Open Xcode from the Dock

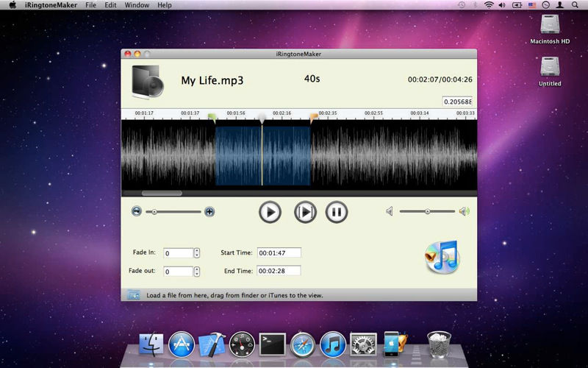[x=212, y=344]
